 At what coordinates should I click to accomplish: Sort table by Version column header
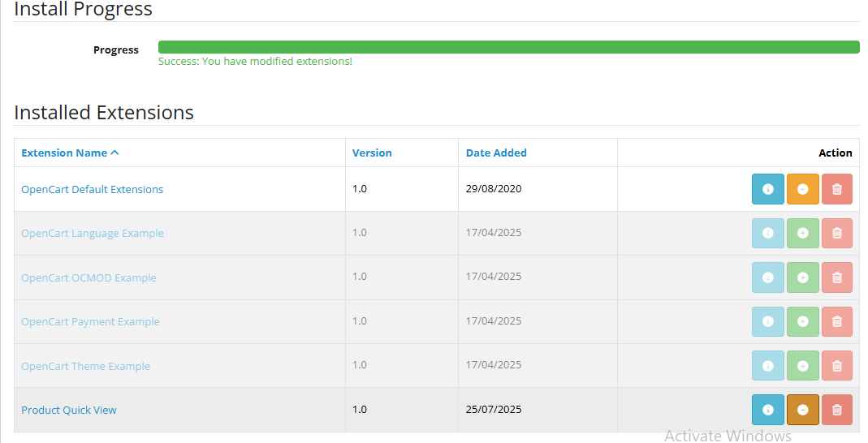[x=372, y=153]
